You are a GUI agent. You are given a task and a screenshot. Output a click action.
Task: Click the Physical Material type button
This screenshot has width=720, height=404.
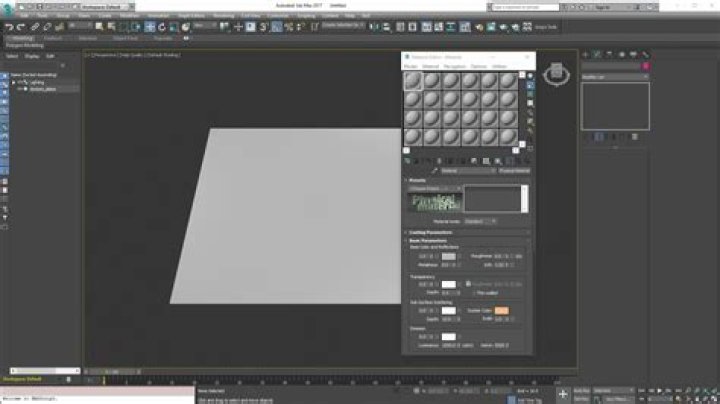(x=514, y=171)
